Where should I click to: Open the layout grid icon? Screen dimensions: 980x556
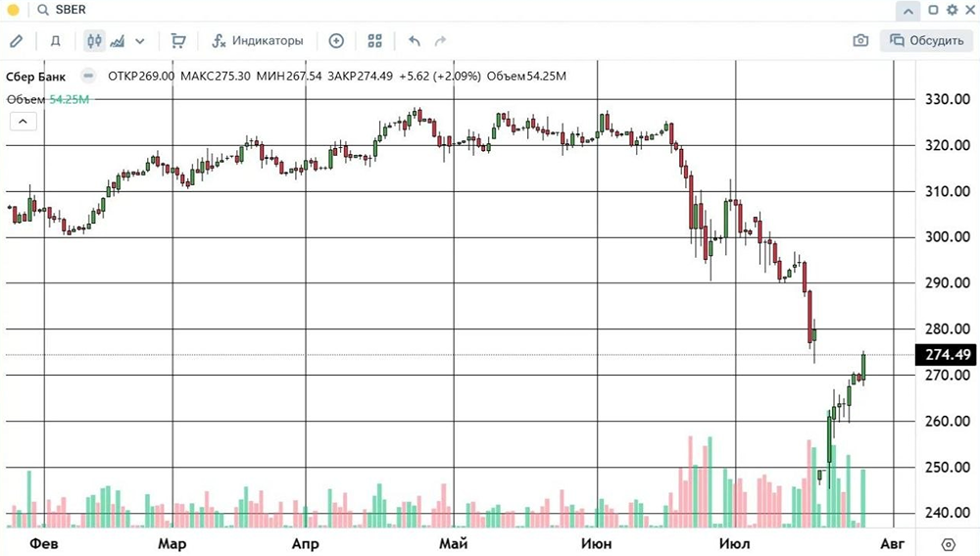pos(375,41)
